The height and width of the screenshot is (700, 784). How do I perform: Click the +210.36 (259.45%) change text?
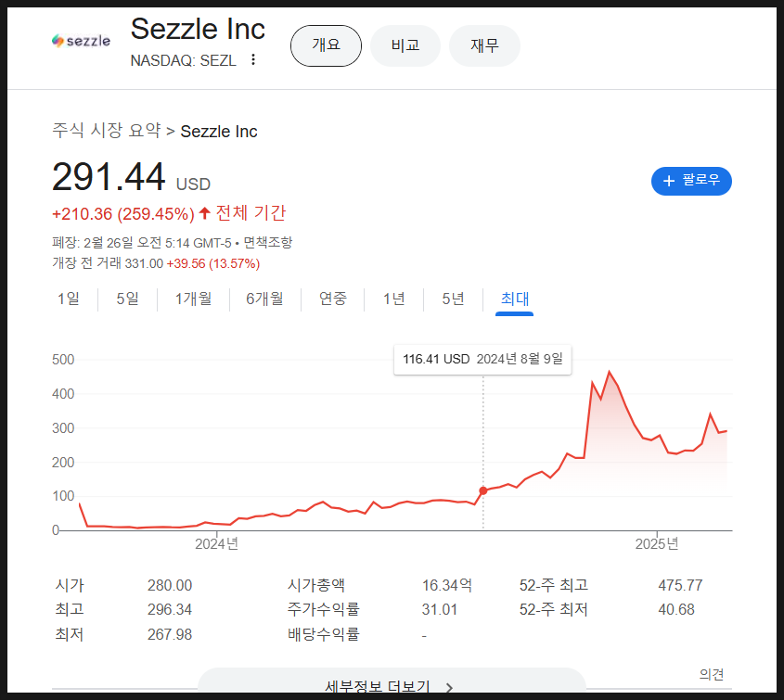(123, 214)
